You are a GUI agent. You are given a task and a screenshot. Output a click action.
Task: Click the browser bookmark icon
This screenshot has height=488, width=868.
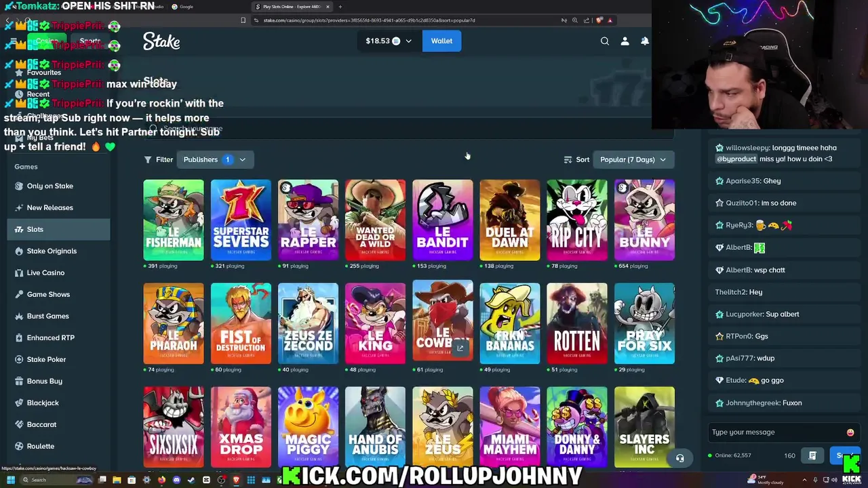pos(243,20)
